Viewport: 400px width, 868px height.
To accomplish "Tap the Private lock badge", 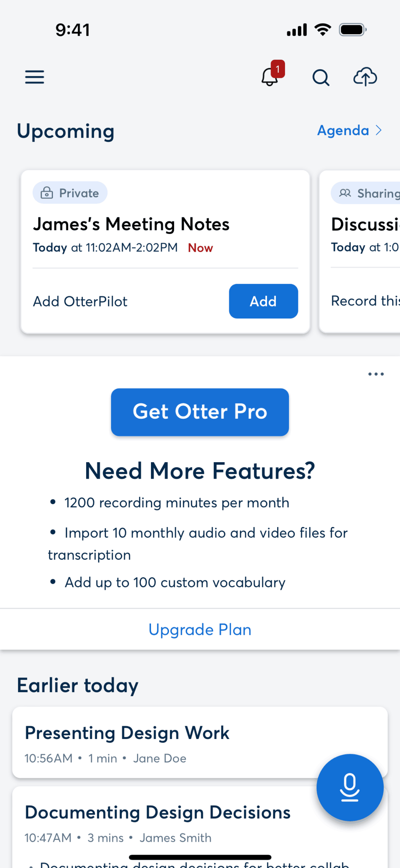I will pyautogui.click(x=70, y=193).
